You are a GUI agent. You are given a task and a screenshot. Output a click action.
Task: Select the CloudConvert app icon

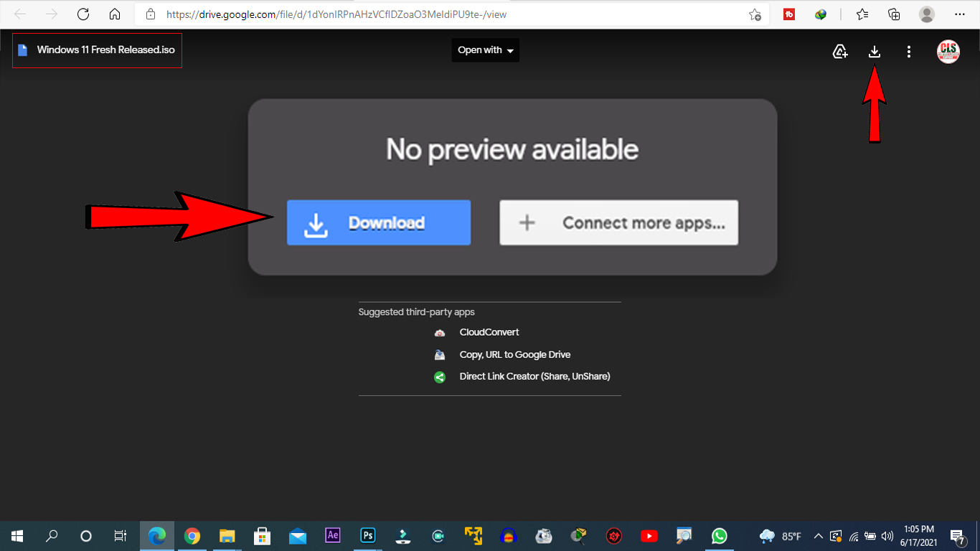tap(439, 332)
